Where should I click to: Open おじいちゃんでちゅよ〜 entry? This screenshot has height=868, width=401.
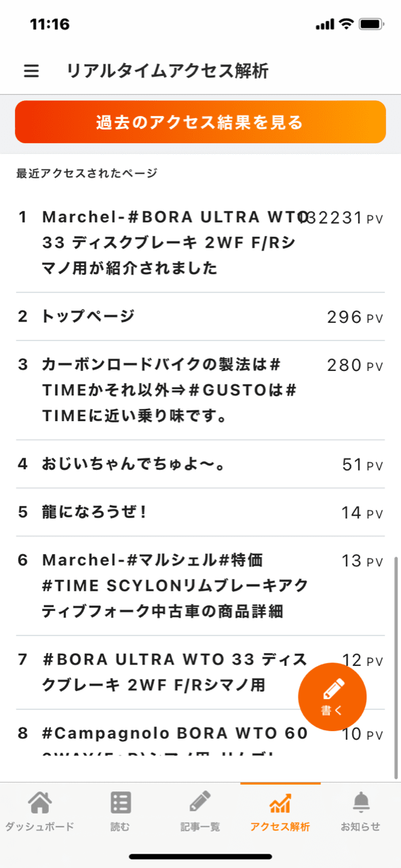click(x=200, y=464)
